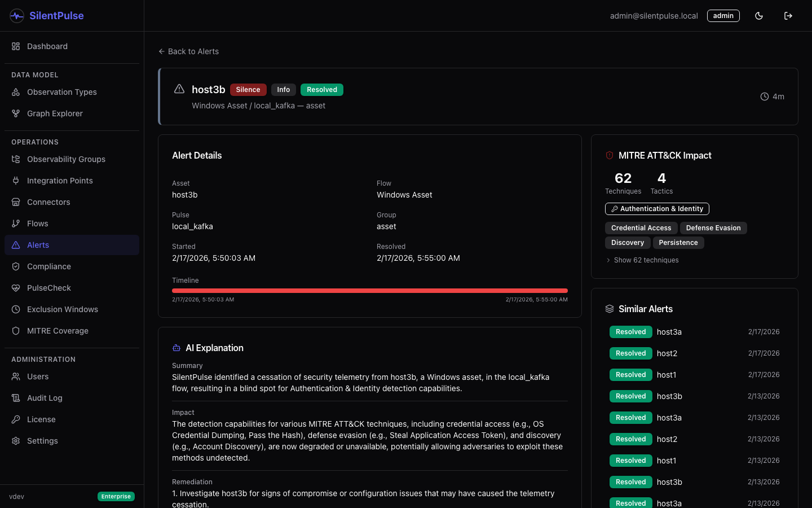Click the Similar Alerts layers icon

(x=610, y=309)
